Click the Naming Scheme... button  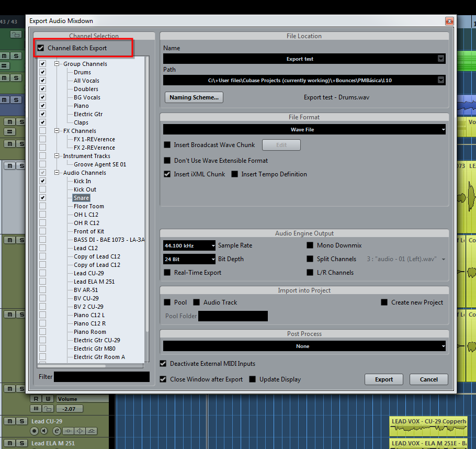(x=194, y=97)
